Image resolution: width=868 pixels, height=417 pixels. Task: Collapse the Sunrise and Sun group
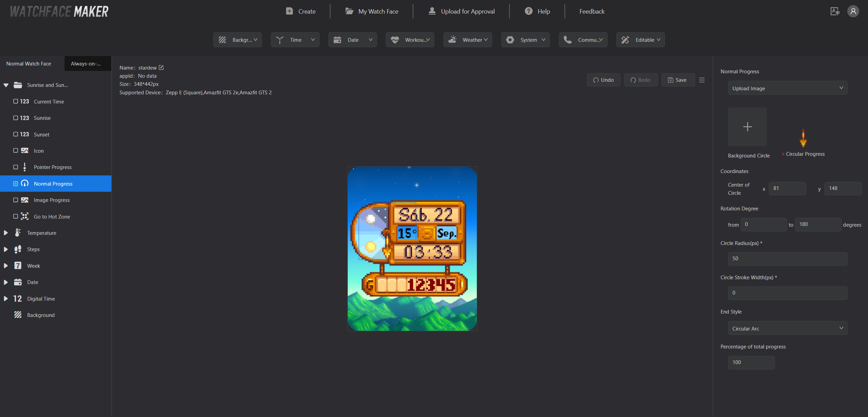pyautogui.click(x=6, y=85)
